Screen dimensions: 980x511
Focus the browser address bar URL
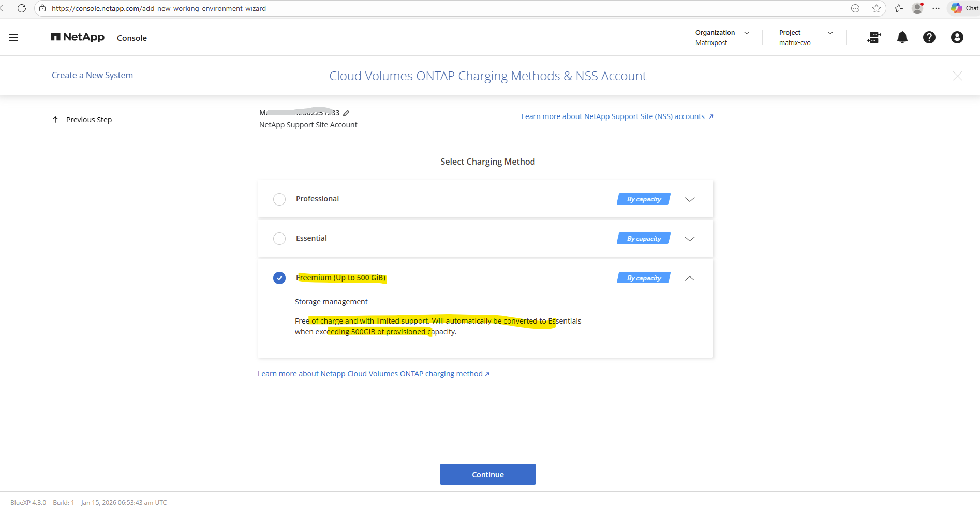(159, 8)
